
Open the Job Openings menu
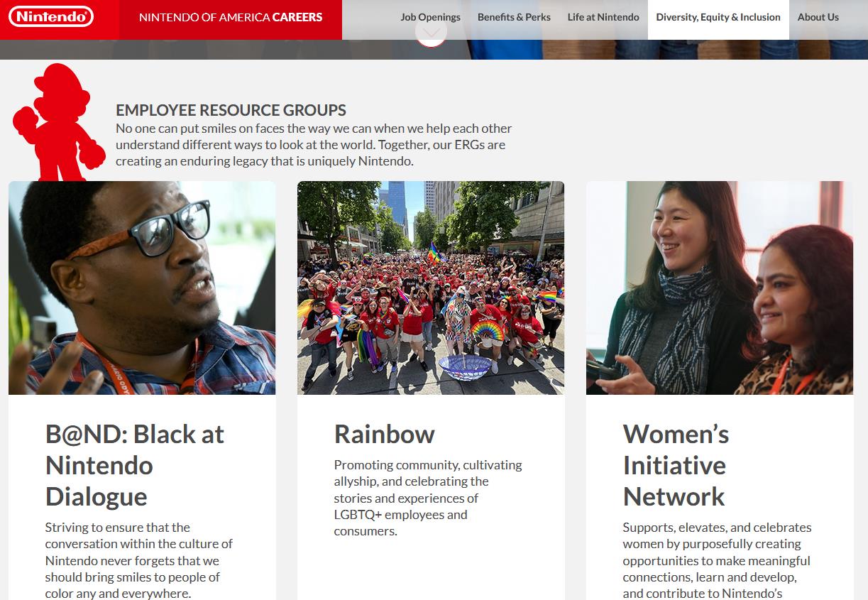[430, 17]
